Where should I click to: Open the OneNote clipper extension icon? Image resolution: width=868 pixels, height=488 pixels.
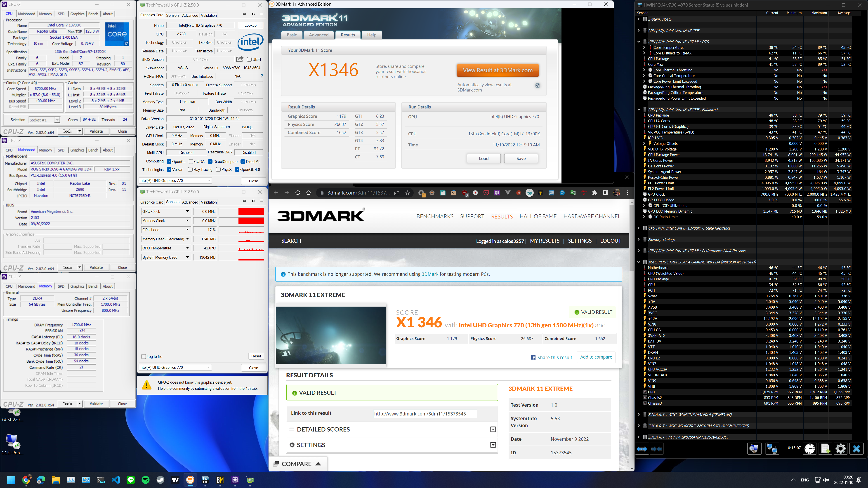point(497,193)
